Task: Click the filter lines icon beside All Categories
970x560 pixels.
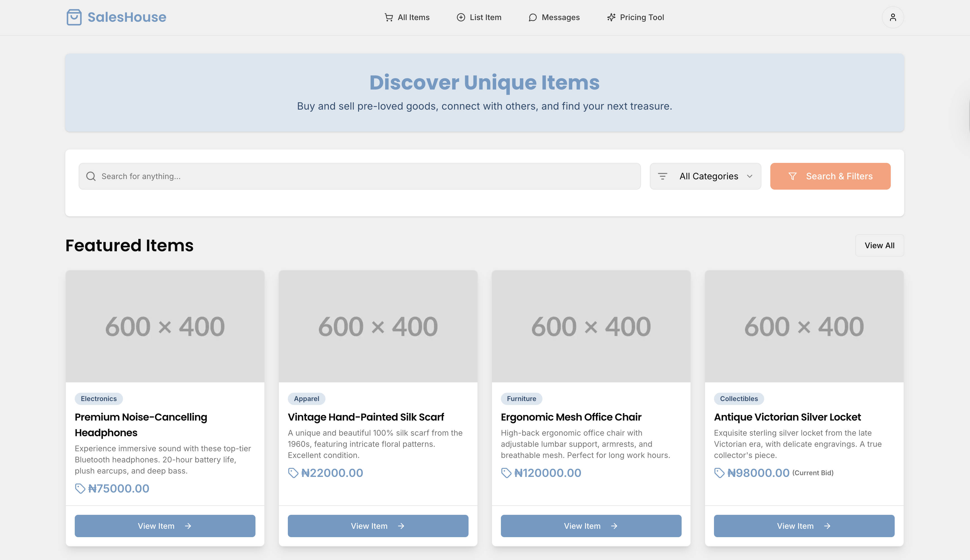Action: [x=662, y=176]
